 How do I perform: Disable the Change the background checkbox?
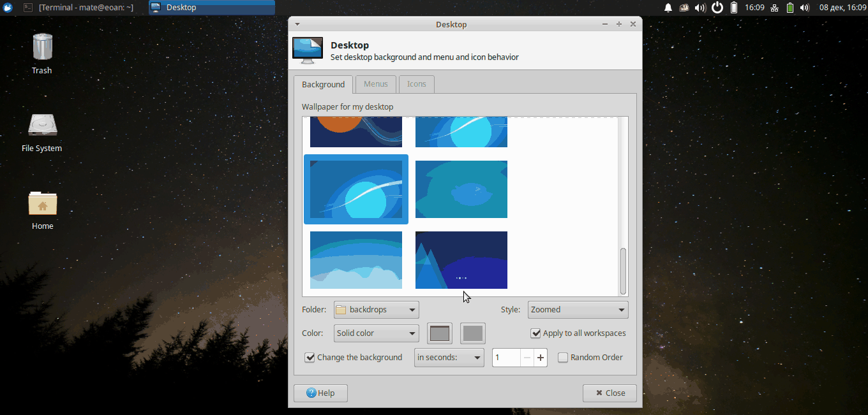pyautogui.click(x=310, y=358)
